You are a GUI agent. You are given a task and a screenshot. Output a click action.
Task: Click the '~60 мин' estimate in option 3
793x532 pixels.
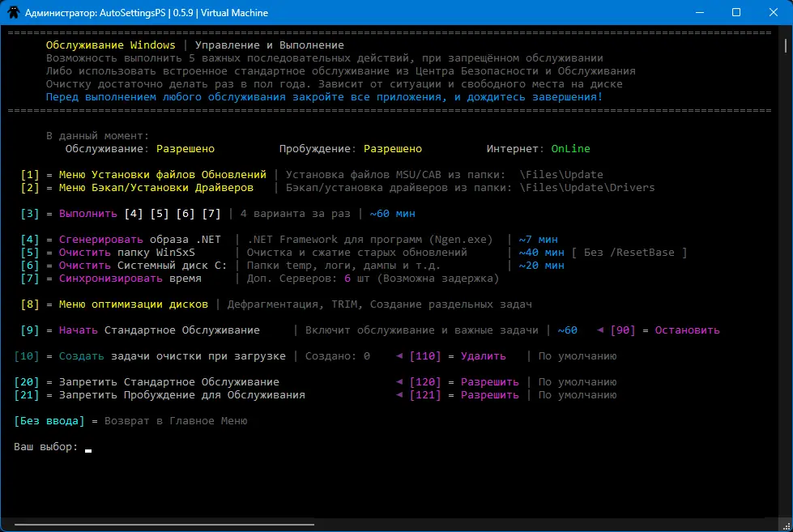coord(393,214)
